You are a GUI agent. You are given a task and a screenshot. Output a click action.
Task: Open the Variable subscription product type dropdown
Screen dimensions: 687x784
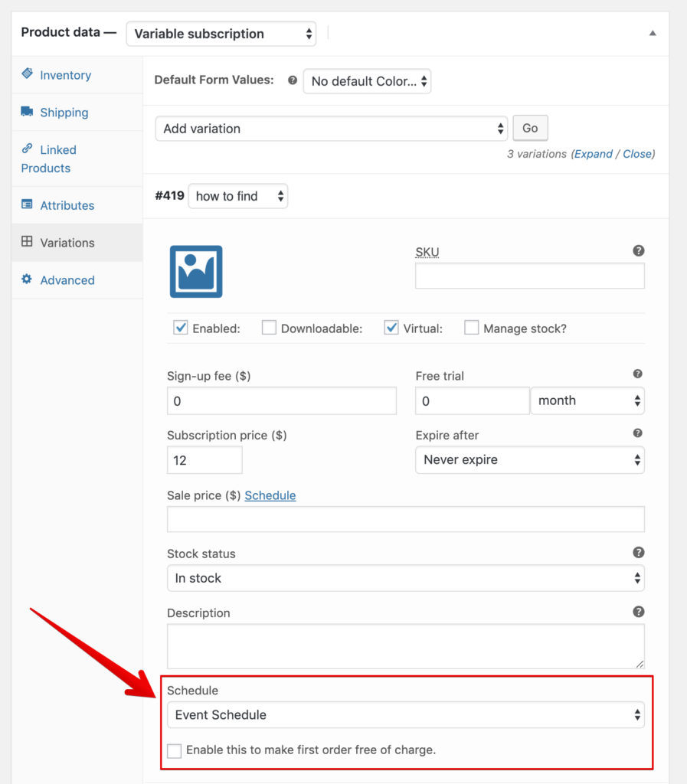coord(221,34)
